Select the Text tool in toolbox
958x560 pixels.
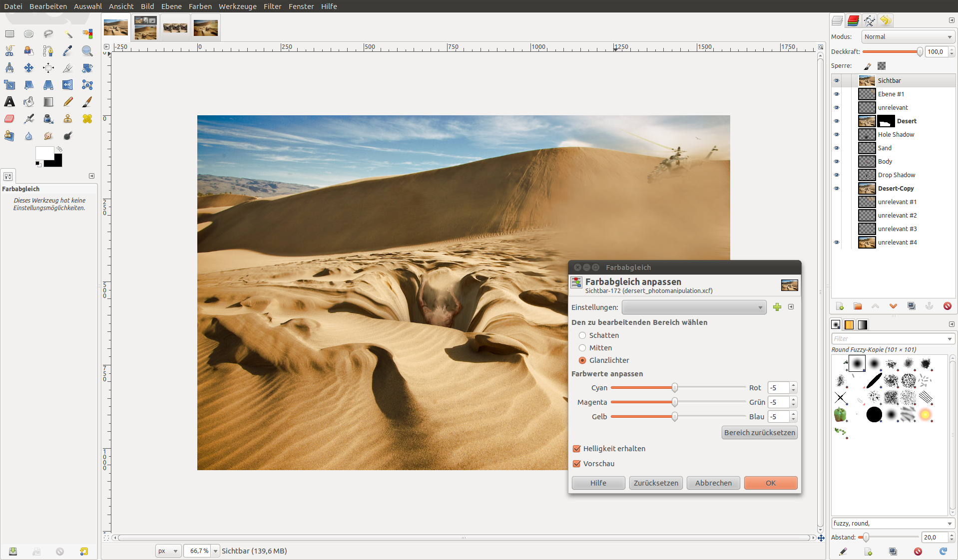(9, 102)
